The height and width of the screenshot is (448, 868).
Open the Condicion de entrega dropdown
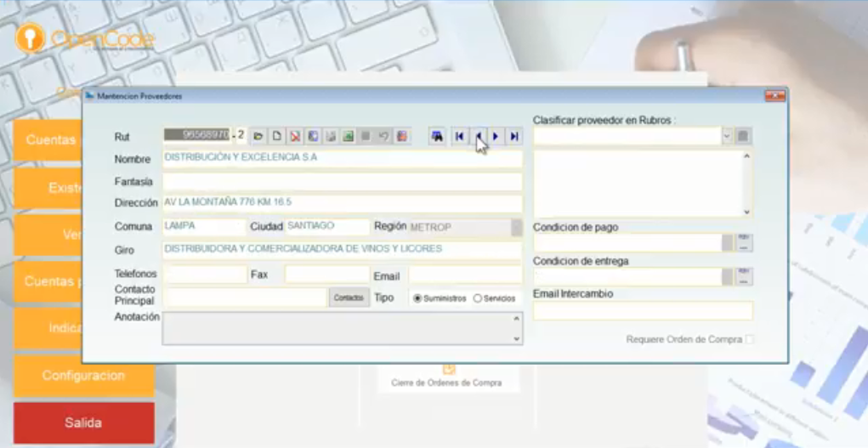[728, 276]
